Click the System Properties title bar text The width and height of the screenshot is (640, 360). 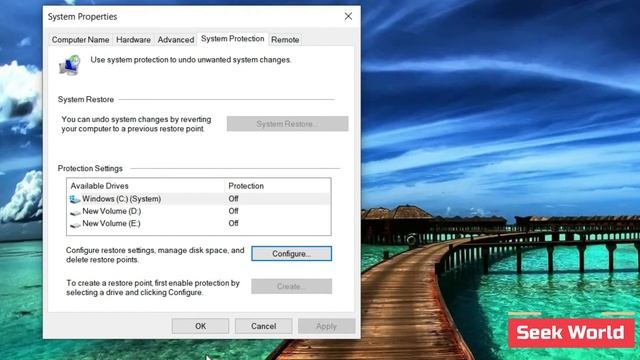click(x=82, y=17)
